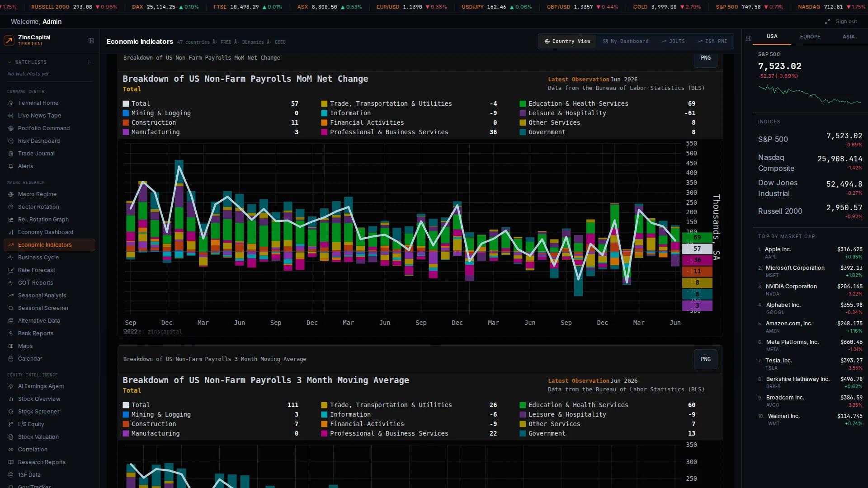Select NVIDIA Corporation row
This screenshot has height=488, width=868.
[810, 290]
